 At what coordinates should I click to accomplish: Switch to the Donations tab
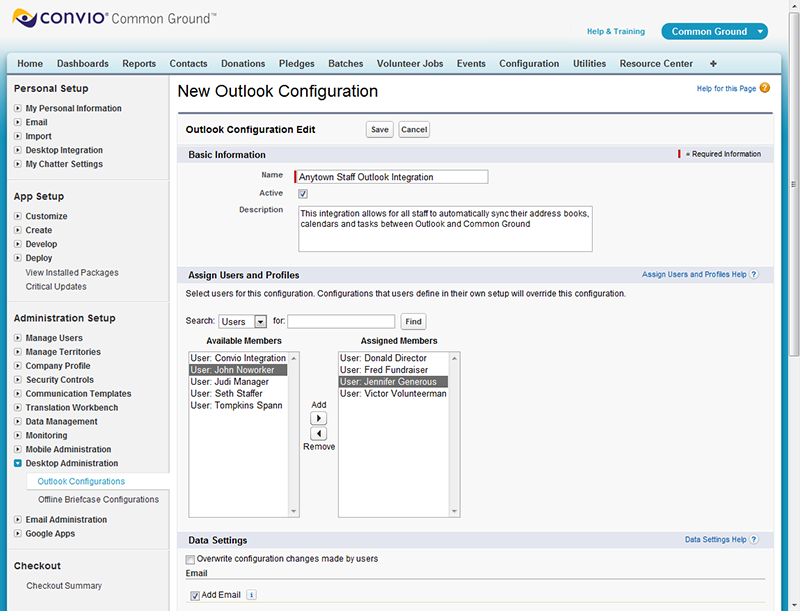[x=243, y=64]
